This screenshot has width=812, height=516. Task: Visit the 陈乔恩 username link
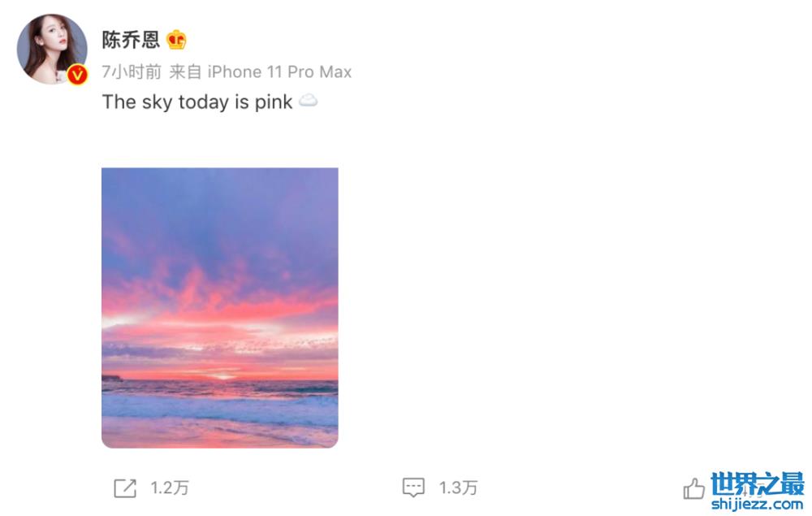[131, 40]
